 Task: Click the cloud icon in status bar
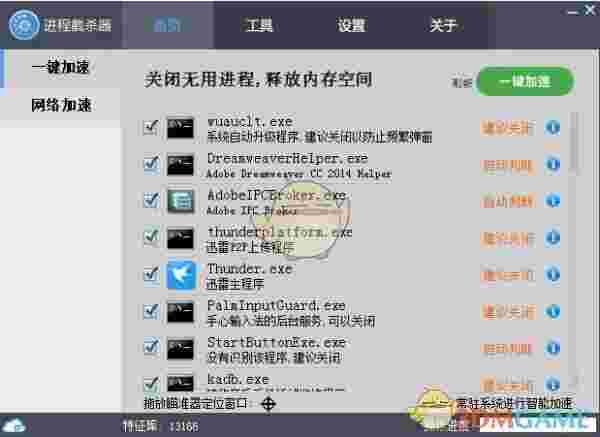[14, 425]
